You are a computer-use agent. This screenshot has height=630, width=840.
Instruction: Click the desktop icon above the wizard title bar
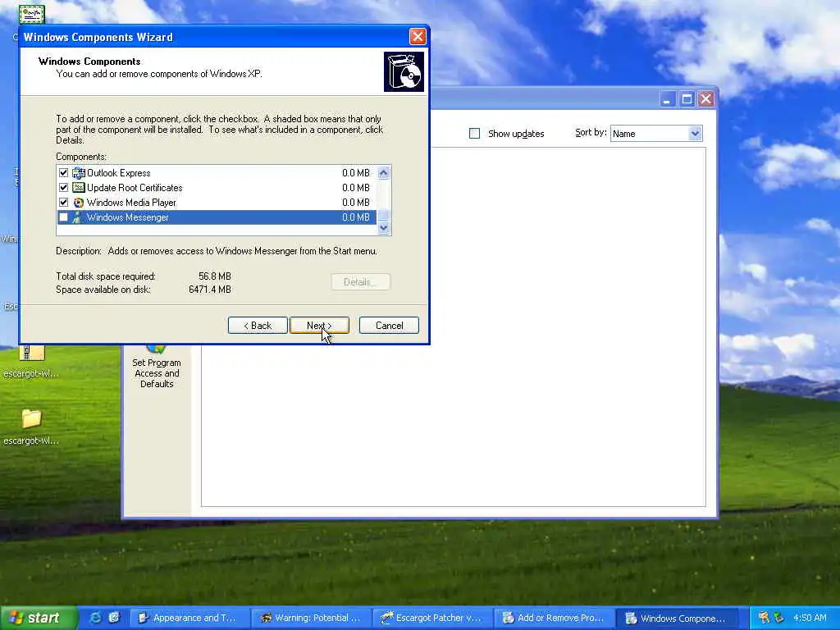(32, 15)
